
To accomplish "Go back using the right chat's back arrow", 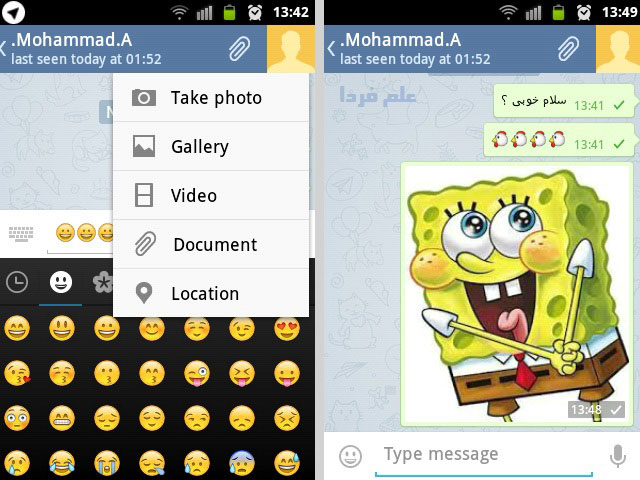I will click(331, 49).
